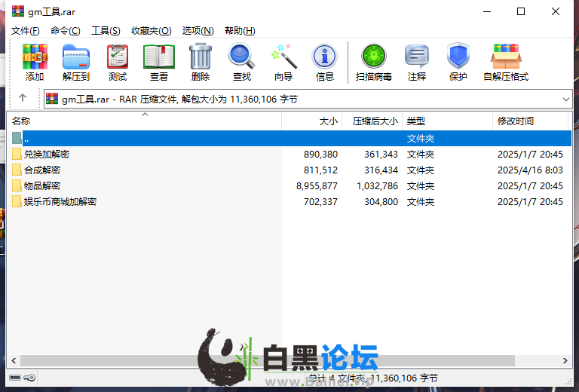Screen dimensions: 579x392
Task: Open the 命令(C) menu
Action: (66, 31)
